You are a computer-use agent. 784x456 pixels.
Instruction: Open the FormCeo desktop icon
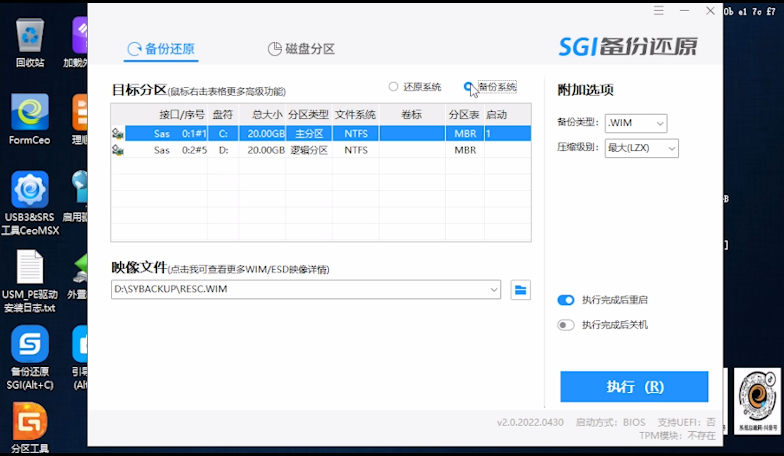(30, 119)
